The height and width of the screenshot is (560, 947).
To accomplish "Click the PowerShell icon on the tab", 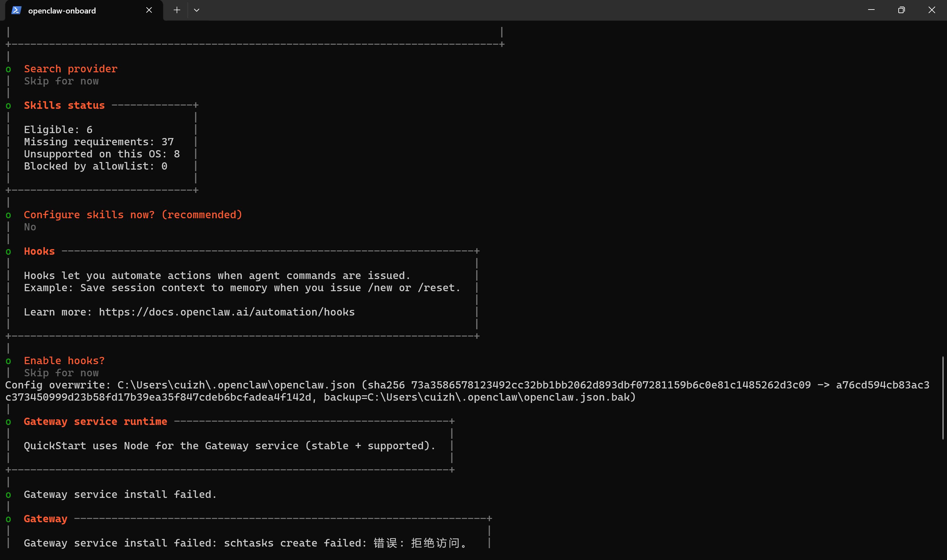I will click(x=16, y=10).
